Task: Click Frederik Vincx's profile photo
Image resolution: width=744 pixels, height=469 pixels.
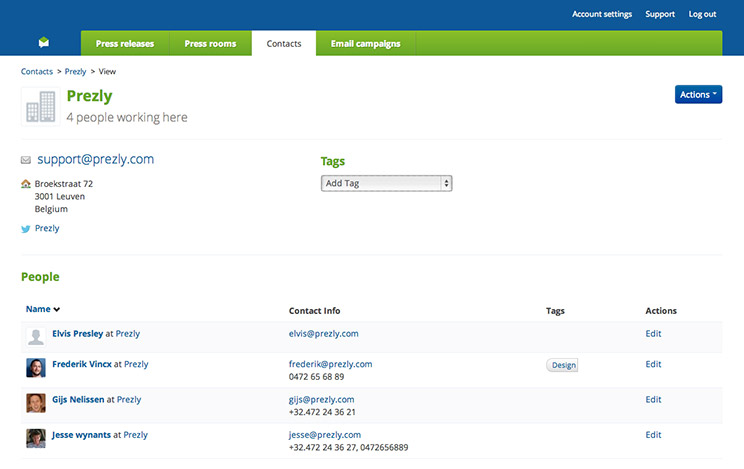Action: pyautogui.click(x=36, y=367)
